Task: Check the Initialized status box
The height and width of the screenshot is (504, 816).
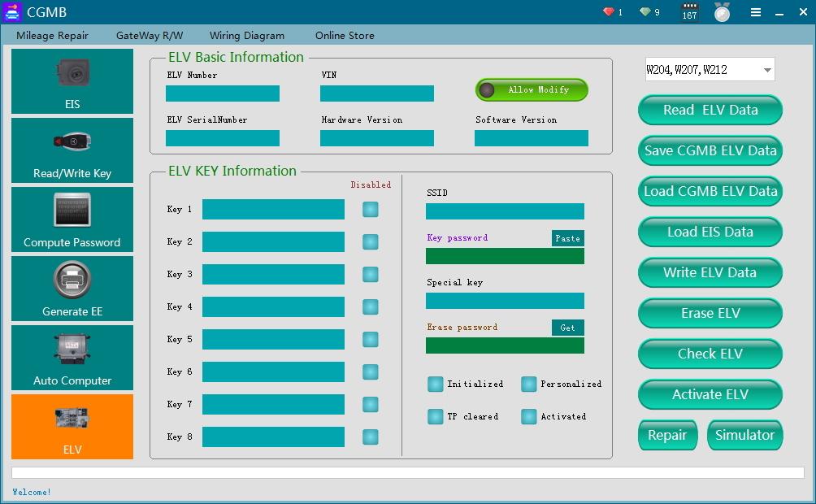Action: [435, 384]
